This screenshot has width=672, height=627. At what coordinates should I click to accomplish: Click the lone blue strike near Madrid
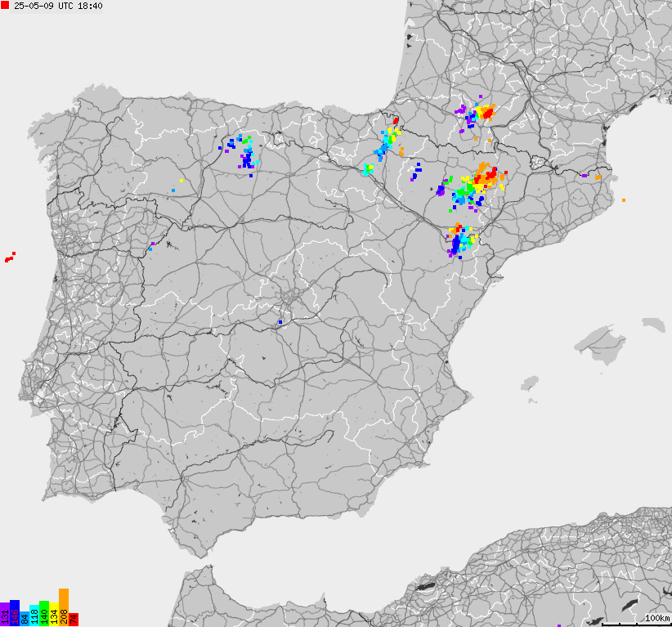tap(280, 322)
